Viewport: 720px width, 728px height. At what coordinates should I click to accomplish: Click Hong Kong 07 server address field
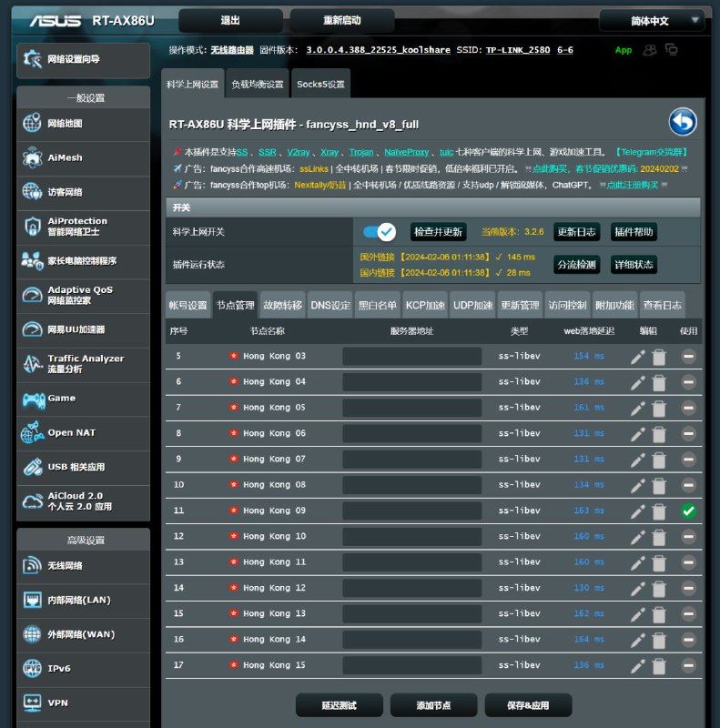click(x=412, y=460)
